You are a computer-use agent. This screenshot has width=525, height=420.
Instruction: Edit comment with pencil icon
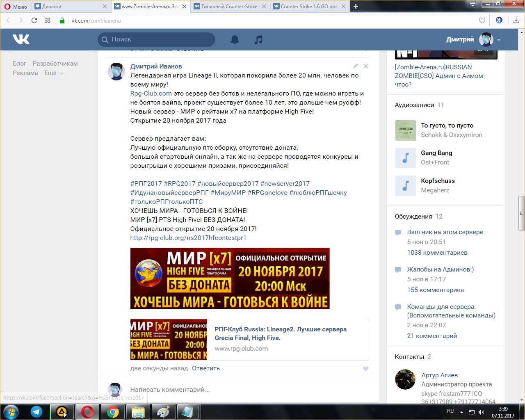(x=355, y=66)
